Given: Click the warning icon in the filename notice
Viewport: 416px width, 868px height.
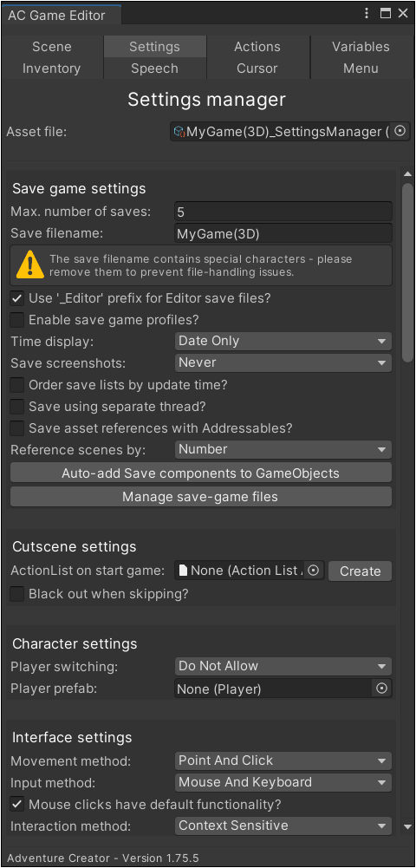Looking at the screenshot, I should [29, 264].
